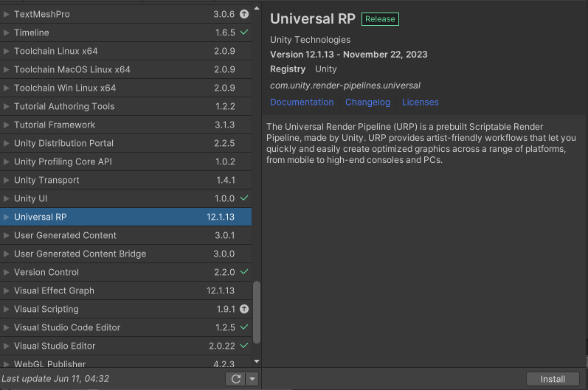The height and width of the screenshot is (390, 588).
Task: Expand the Universal RP row arrow
Action: [7, 217]
